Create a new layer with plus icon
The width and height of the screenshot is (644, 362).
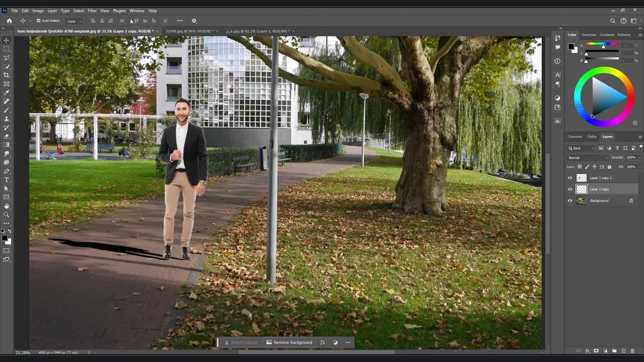coord(623,351)
